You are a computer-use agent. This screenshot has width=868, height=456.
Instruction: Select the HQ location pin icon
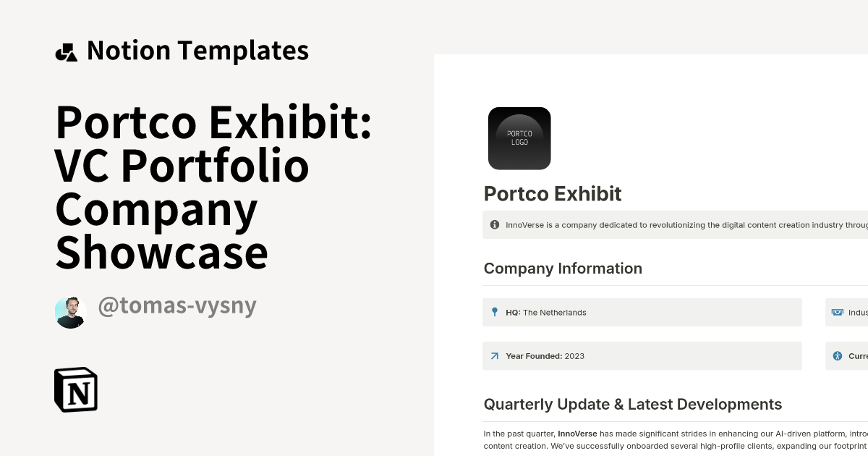(494, 312)
